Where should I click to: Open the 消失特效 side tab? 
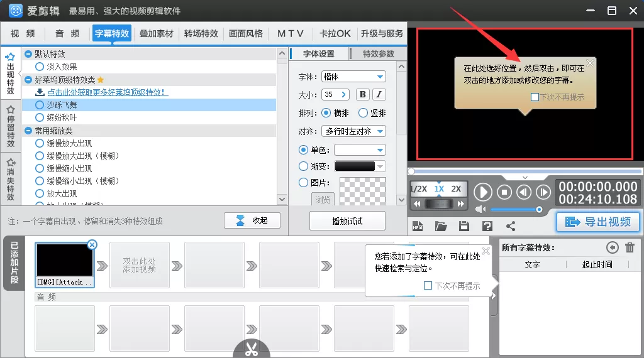click(11, 179)
